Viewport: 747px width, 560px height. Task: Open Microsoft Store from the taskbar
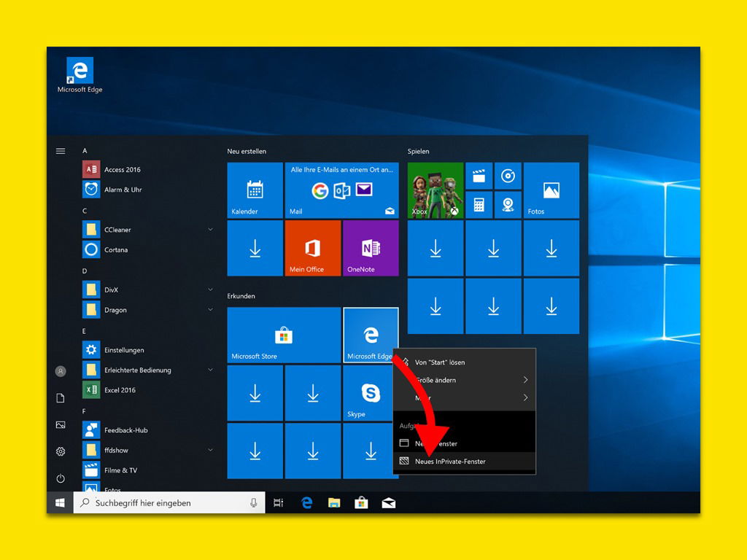pos(361,503)
